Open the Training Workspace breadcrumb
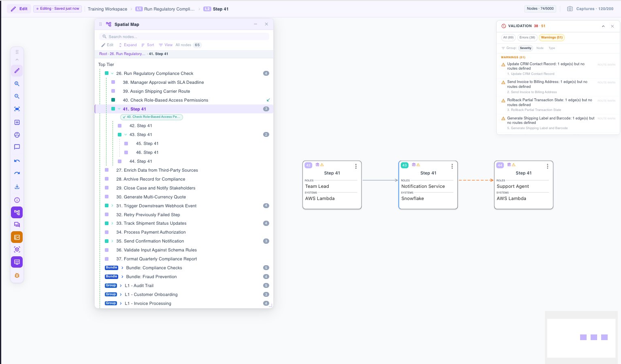 coord(107,9)
